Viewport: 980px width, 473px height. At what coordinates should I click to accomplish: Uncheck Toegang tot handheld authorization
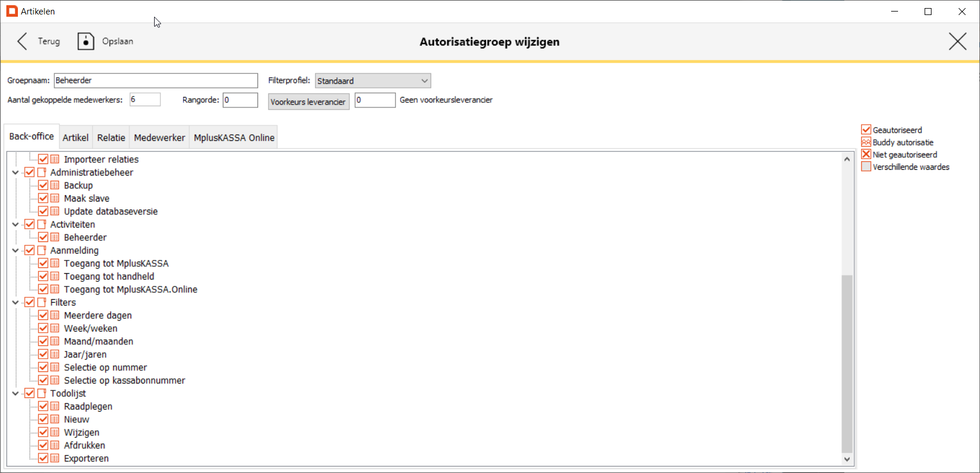(x=43, y=277)
